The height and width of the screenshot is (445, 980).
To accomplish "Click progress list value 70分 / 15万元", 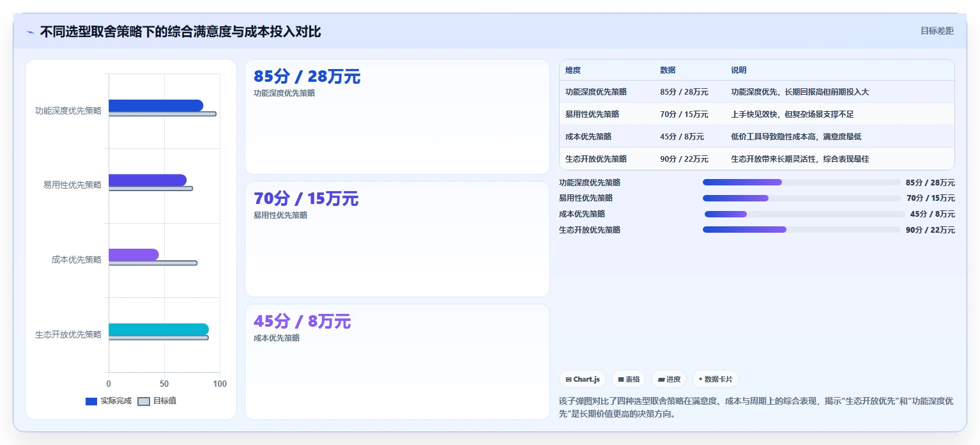I will tap(930, 198).
